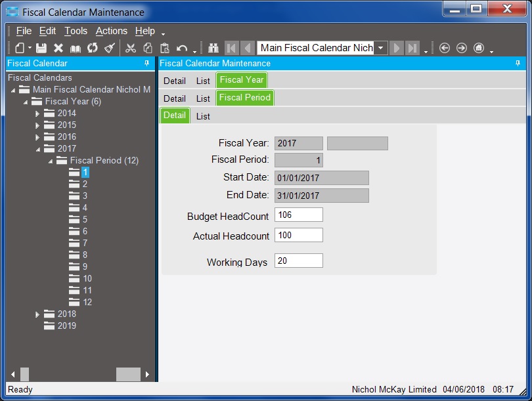Paste using the clipboard toolbar icon
Image resolution: width=532 pixels, height=401 pixels.
click(165, 48)
